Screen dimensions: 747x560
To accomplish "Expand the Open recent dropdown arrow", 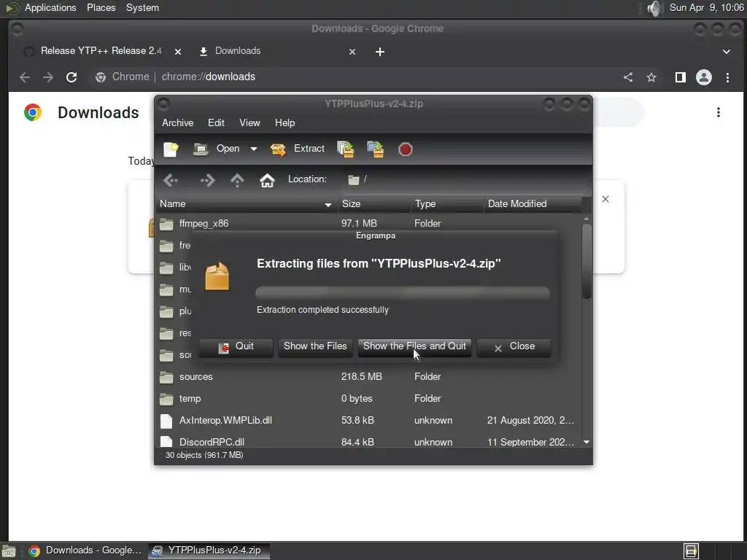I will 254,149.
